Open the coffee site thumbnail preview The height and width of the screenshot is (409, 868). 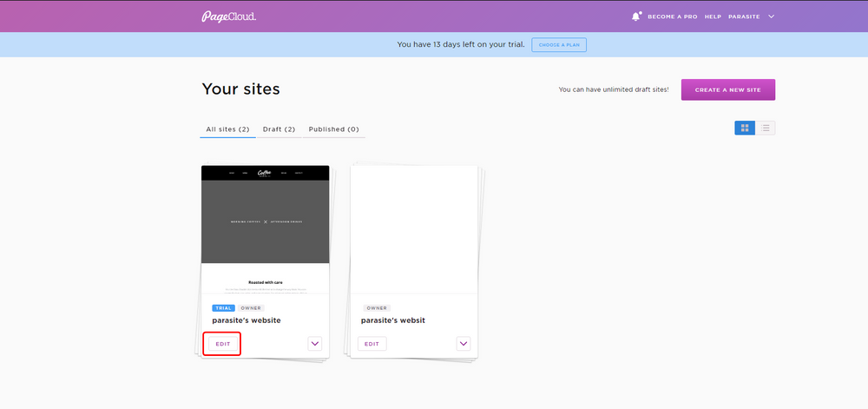tap(265, 229)
